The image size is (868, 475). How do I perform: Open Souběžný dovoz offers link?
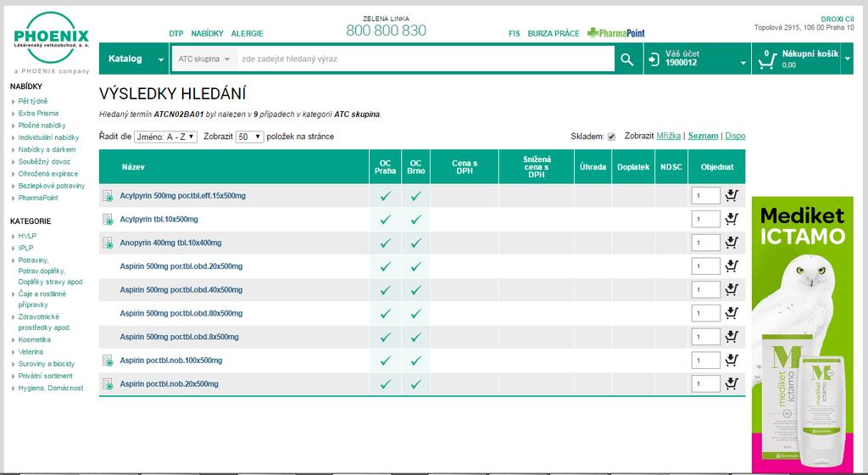(44, 162)
